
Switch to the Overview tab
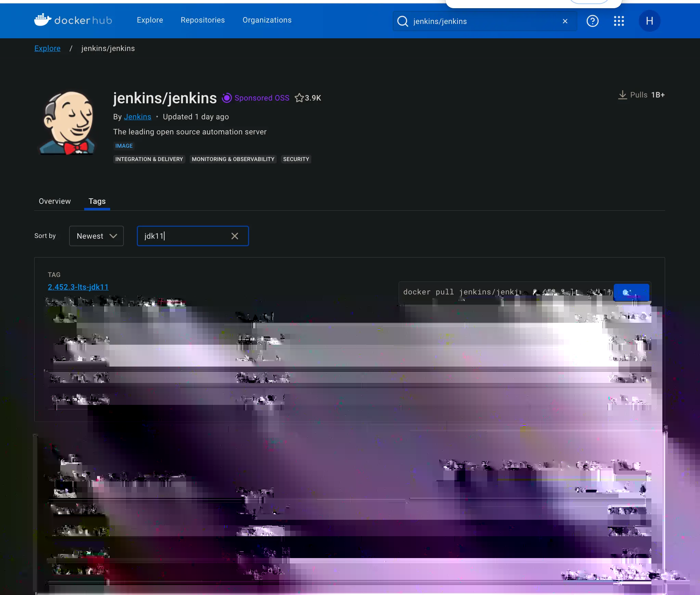tap(55, 201)
